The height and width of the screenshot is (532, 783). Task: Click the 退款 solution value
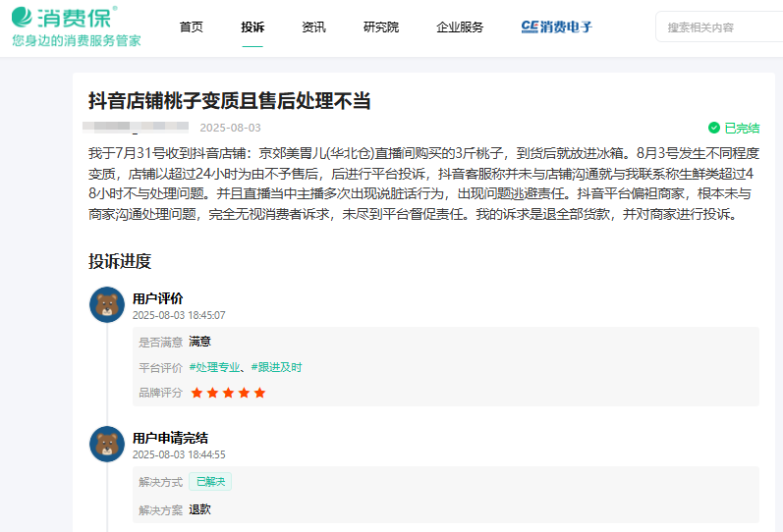click(x=199, y=509)
